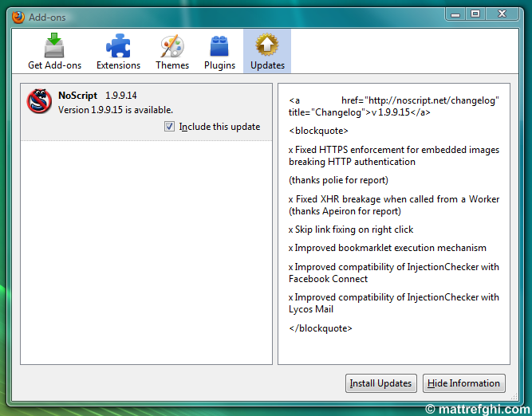
Task: Click the Facebook Connect compatibility line
Action: [x=394, y=273]
